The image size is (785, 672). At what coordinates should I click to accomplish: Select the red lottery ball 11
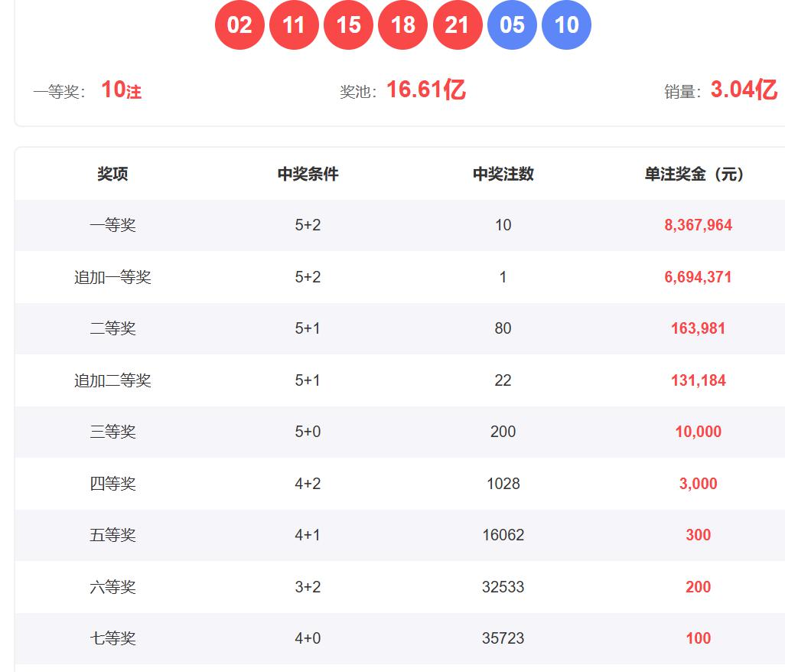(x=294, y=25)
